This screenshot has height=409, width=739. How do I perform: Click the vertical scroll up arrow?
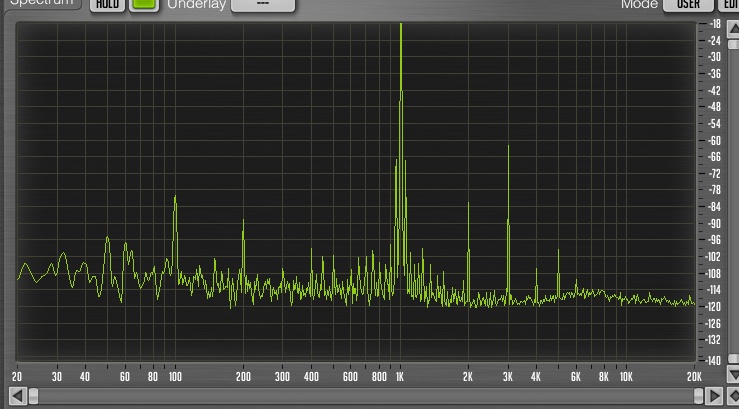coord(733,28)
